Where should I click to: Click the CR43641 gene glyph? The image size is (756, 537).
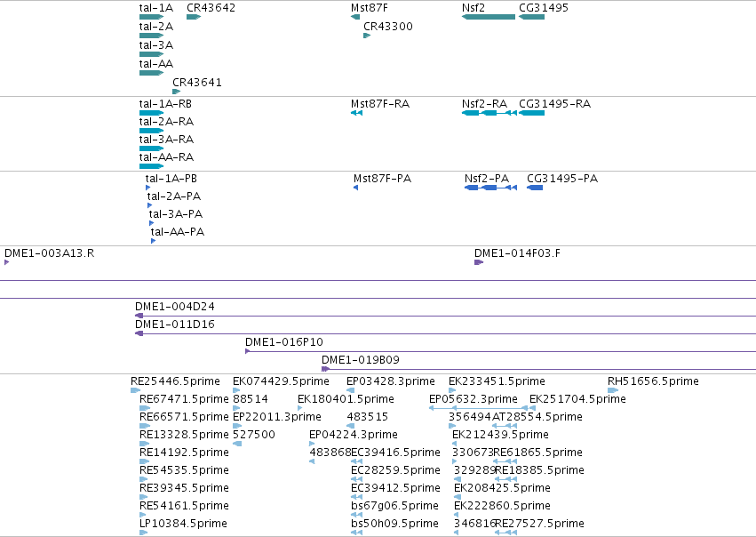pyautogui.click(x=177, y=92)
